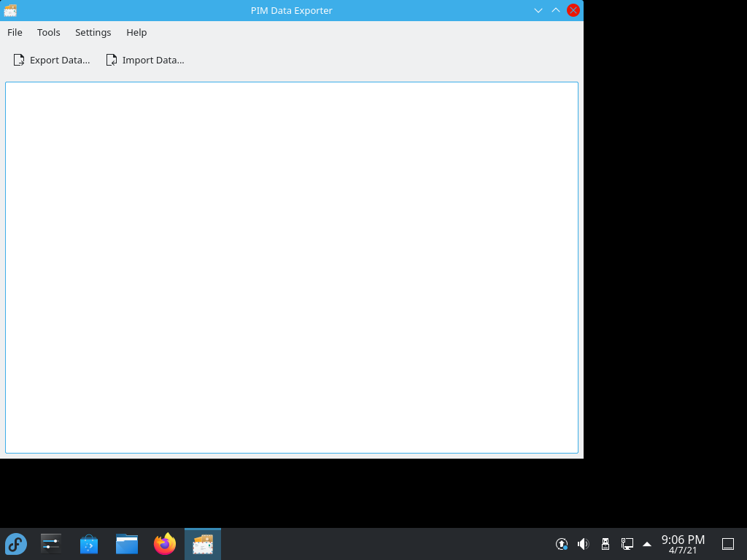This screenshot has width=747, height=560.
Task: Select PIM Data Exporter taskbar entry
Action: (x=203, y=544)
